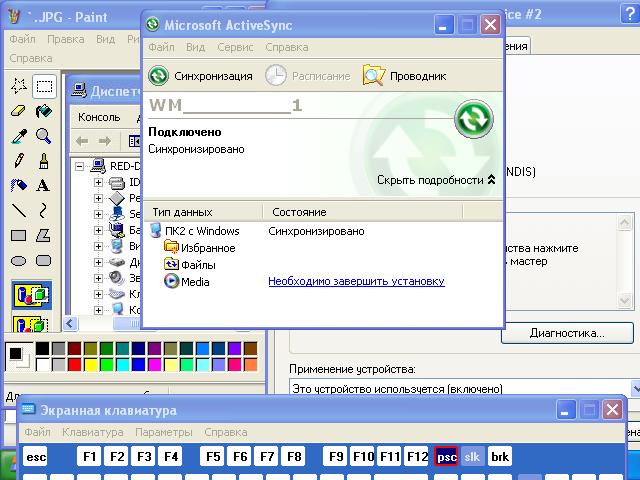The height and width of the screenshot is (480, 640).
Task: Select the Файлы sync item
Action: (190, 265)
